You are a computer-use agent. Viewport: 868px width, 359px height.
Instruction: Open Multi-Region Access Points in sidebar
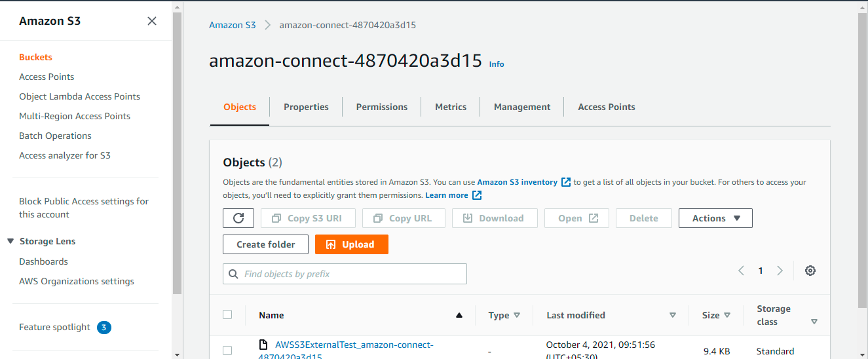[75, 116]
